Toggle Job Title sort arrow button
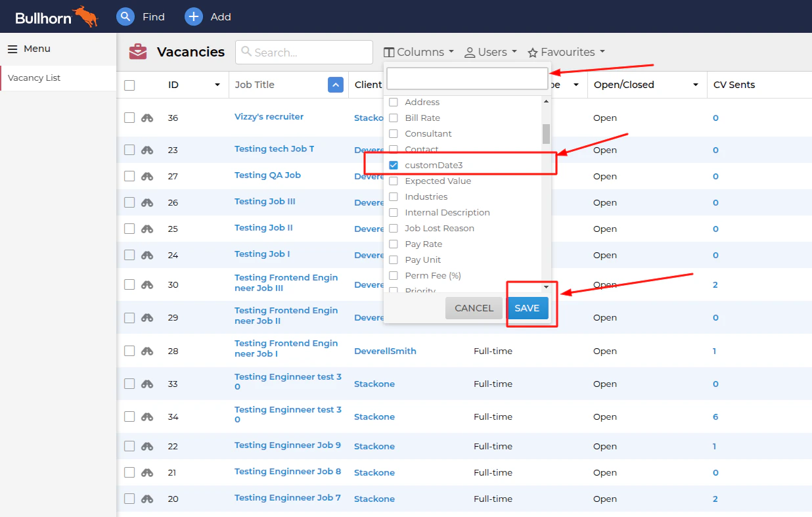This screenshot has width=812, height=517. tap(336, 85)
